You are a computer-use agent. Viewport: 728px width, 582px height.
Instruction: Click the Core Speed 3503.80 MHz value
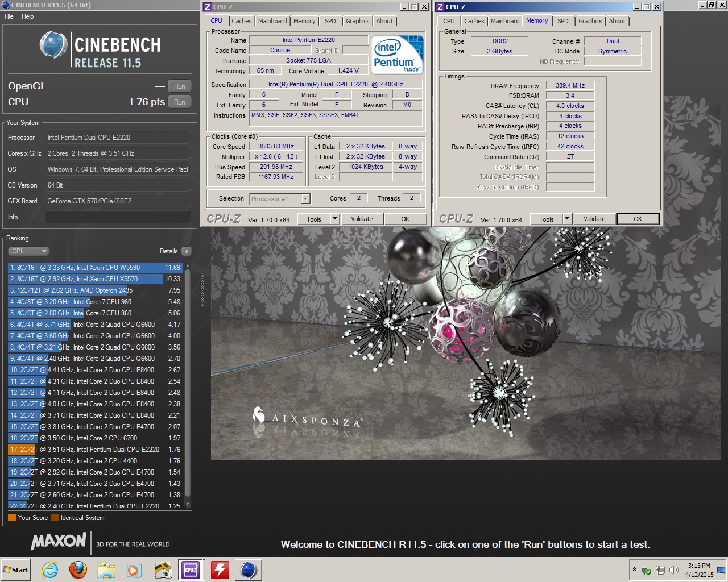click(x=276, y=147)
